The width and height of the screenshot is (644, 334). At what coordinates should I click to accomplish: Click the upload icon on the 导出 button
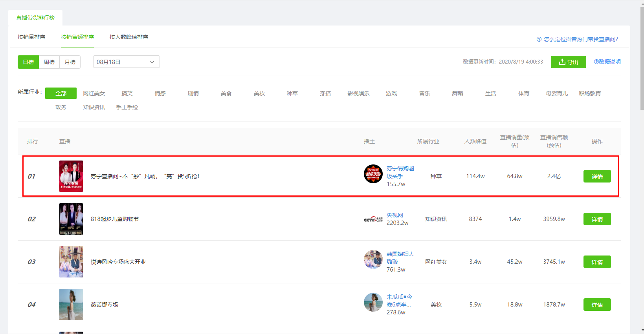tap(562, 62)
